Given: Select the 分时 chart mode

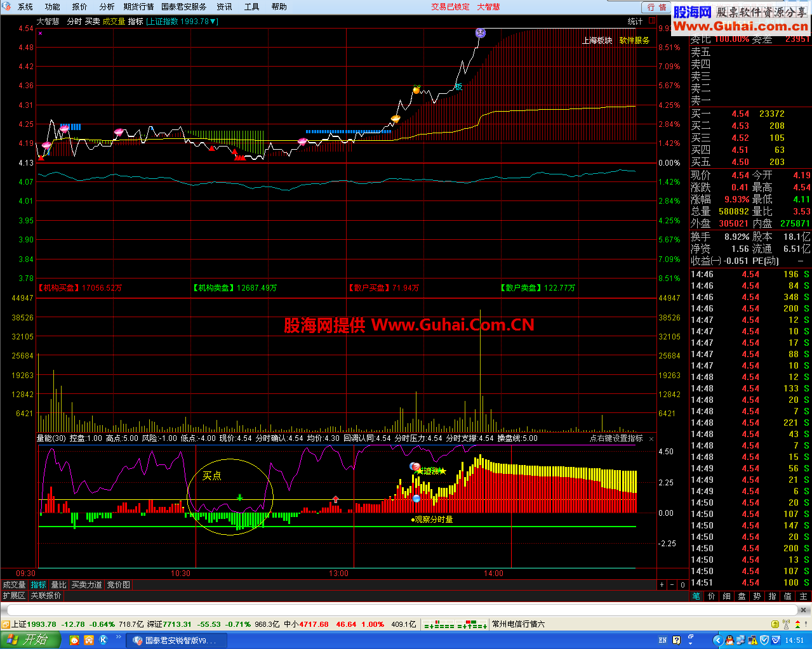Looking at the screenshot, I should [74, 22].
